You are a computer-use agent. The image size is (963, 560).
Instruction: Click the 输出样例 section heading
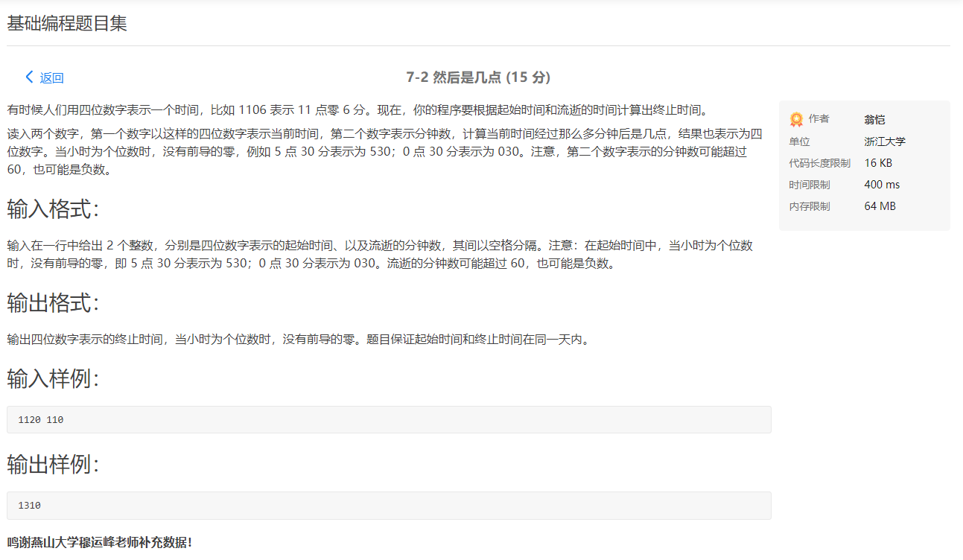[x=51, y=466]
